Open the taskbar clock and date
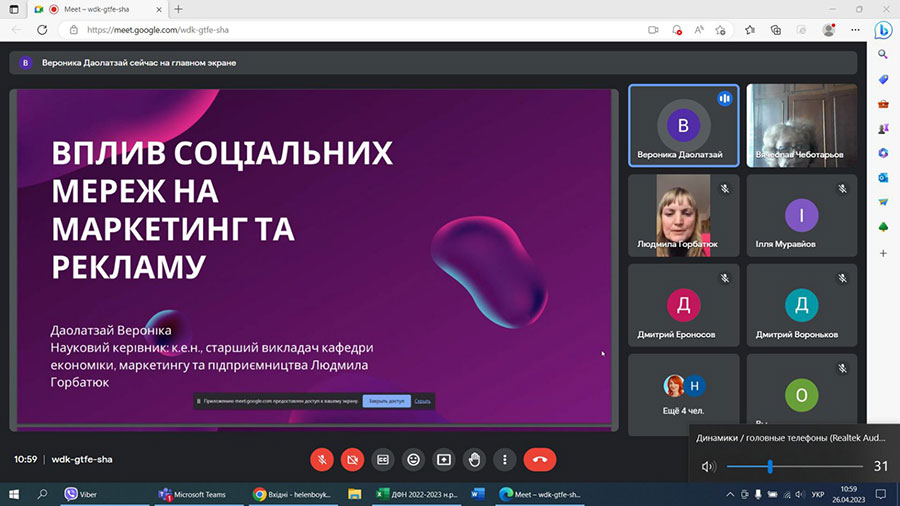Screen dimensions: 900x506 pos(848,494)
